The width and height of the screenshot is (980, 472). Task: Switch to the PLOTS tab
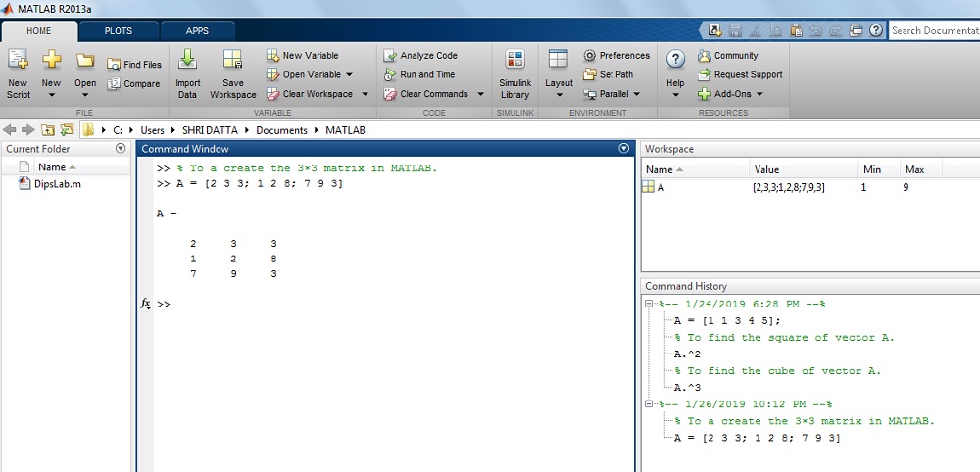click(119, 30)
